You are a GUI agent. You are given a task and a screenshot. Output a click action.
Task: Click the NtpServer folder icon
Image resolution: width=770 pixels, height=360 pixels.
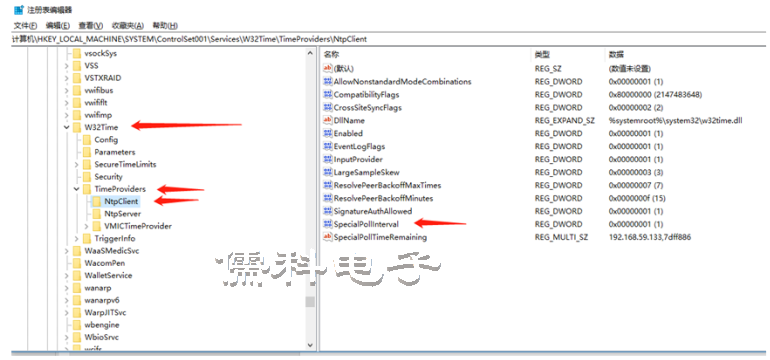97,214
